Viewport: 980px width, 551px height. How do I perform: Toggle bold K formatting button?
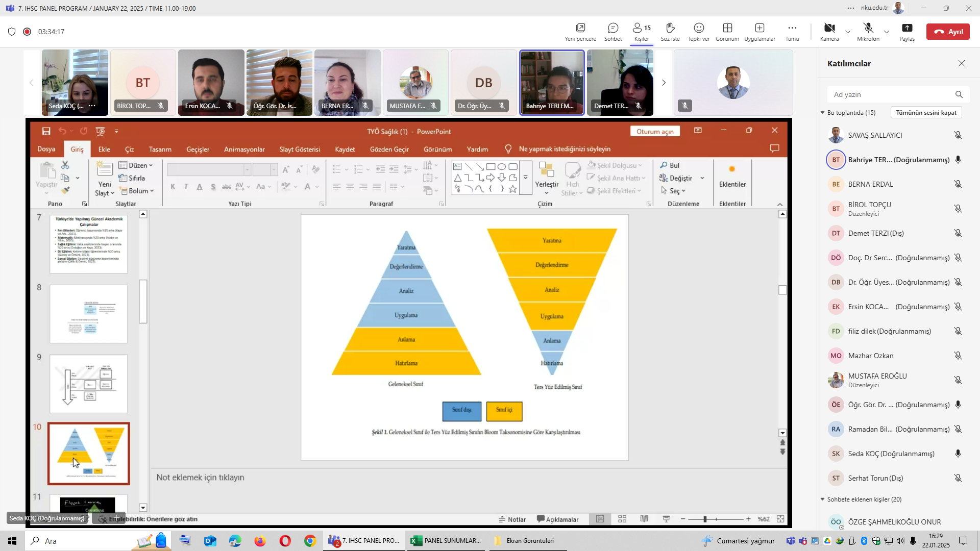[173, 186]
